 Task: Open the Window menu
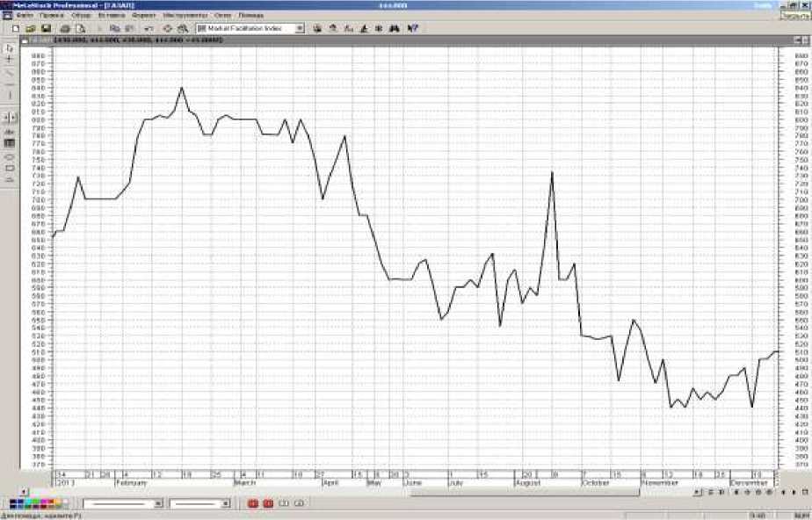point(222,16)
